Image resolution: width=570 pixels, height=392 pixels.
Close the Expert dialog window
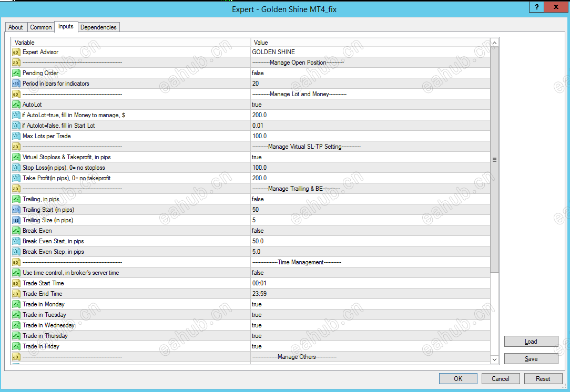556,7
